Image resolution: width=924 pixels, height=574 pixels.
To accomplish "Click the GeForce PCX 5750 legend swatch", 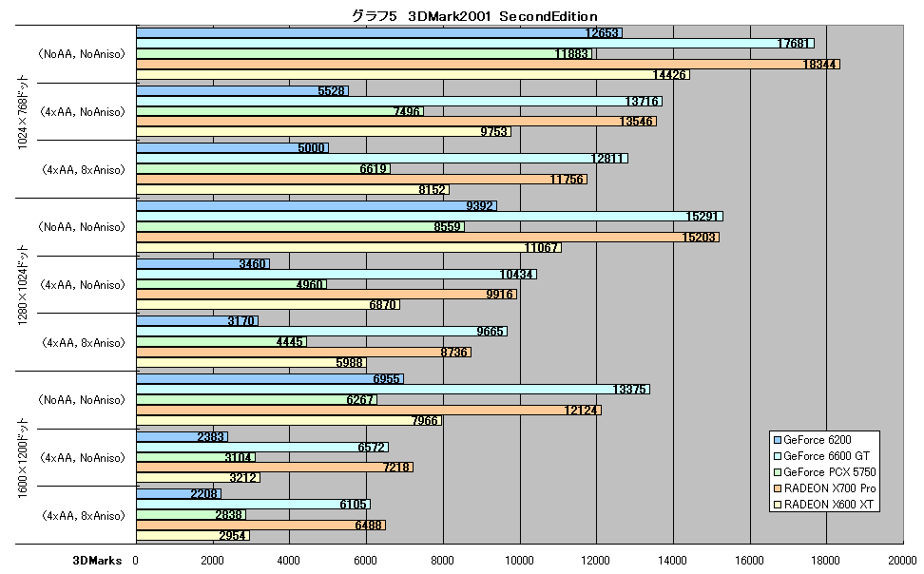I will [x=777, y=472].
